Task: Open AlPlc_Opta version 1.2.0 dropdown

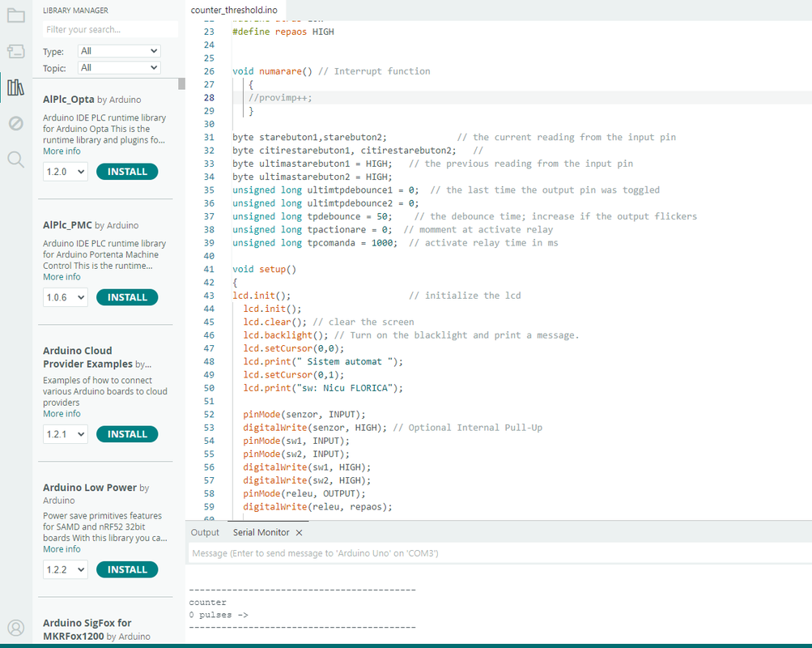Action: 66,172
